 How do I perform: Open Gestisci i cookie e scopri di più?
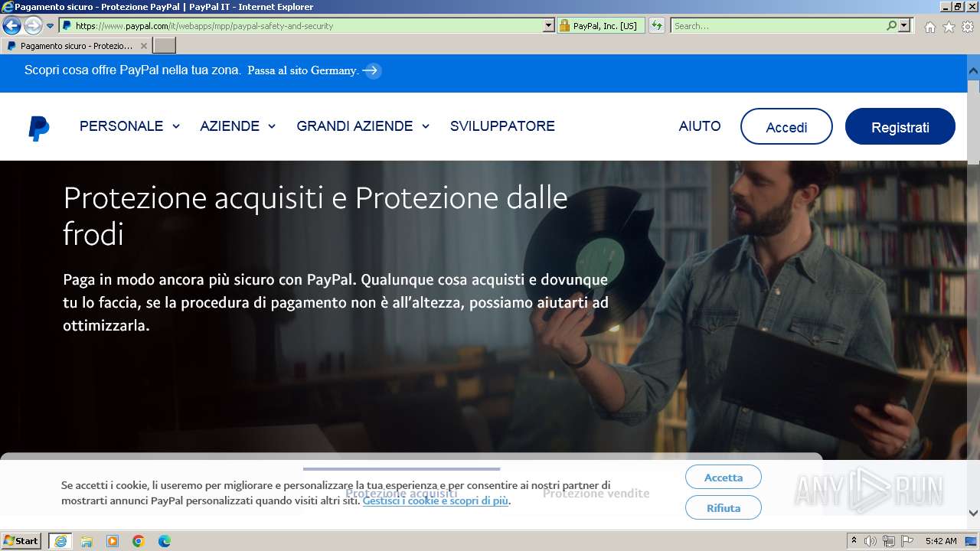pyautogui.click(x=436, y=500)
